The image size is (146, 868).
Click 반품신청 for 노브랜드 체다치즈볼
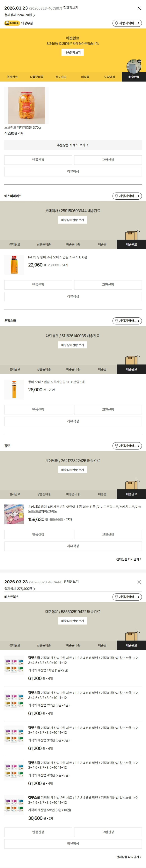(38, 160)
